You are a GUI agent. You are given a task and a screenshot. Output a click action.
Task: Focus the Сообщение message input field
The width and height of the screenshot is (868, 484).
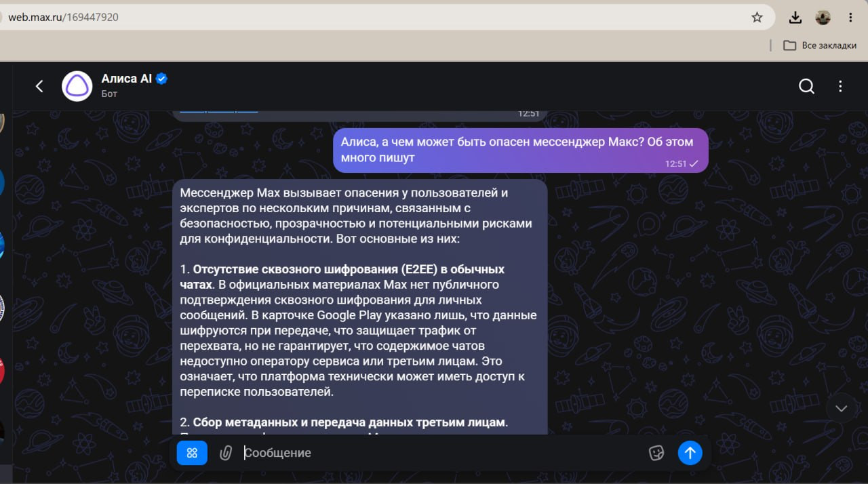(441, 453)
